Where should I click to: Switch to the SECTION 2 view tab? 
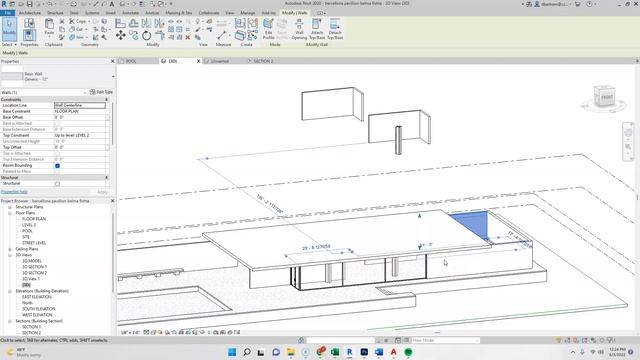[x=264, y=61]
